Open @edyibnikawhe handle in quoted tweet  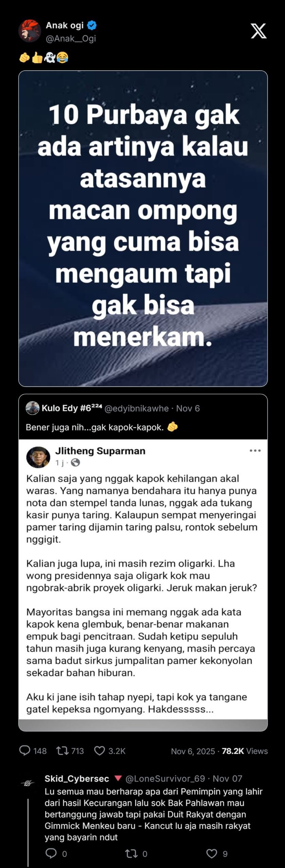136,408
